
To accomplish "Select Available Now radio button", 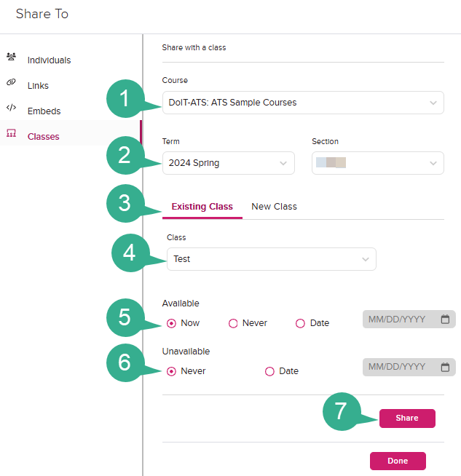I will (171, 323).
